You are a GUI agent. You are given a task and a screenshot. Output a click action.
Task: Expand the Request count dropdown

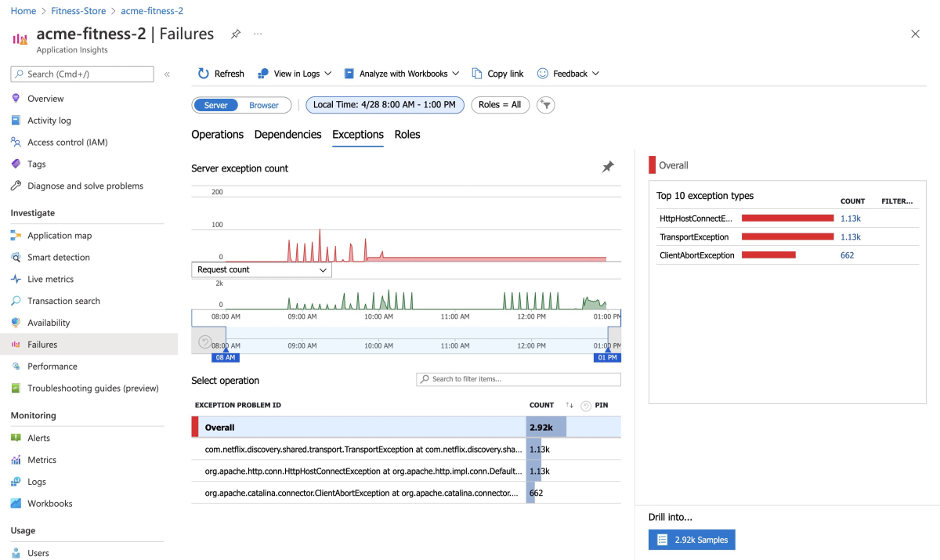pyautogui.click(x=261, y=269)
